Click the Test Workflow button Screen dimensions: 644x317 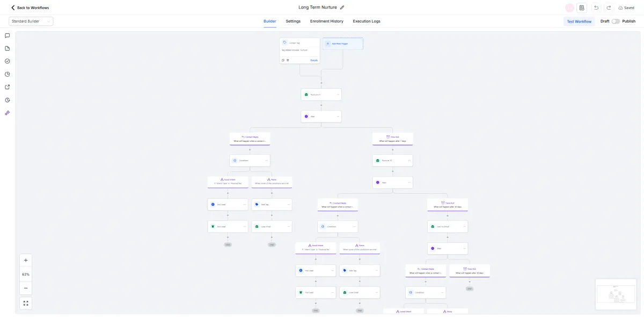(579, 21)
